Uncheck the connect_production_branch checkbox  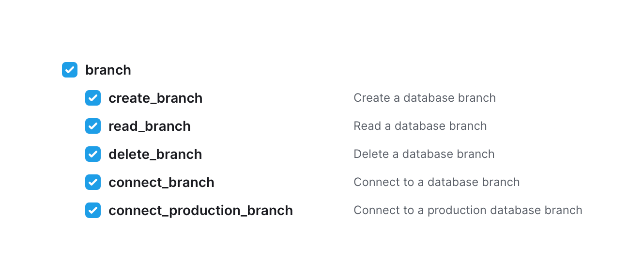point(93,210)
